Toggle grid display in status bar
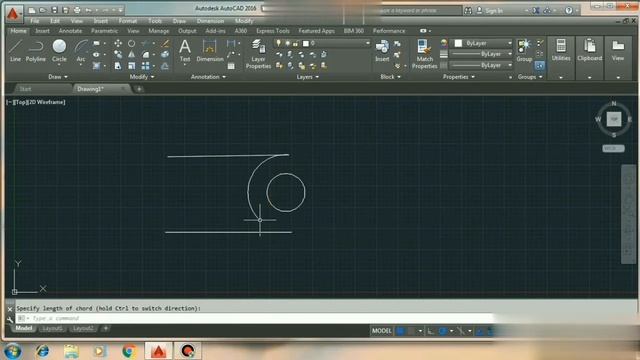This screenshot has width=640, height=360. click(x=400, y=331)
